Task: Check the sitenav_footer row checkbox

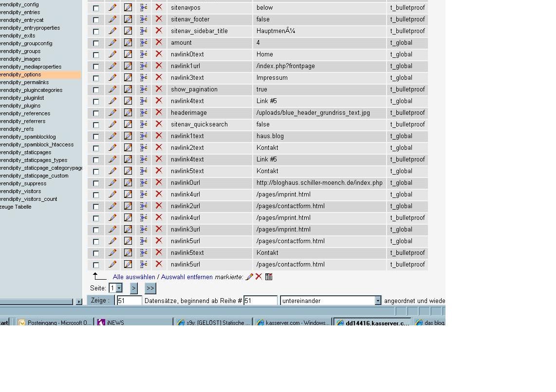Action: click(x=96, y=20)
